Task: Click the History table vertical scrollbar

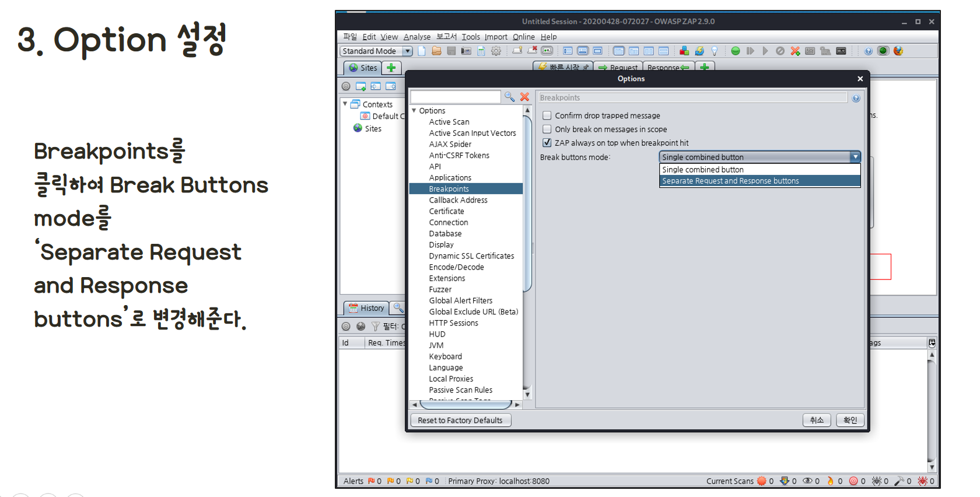Action: [x=932, y=411]
